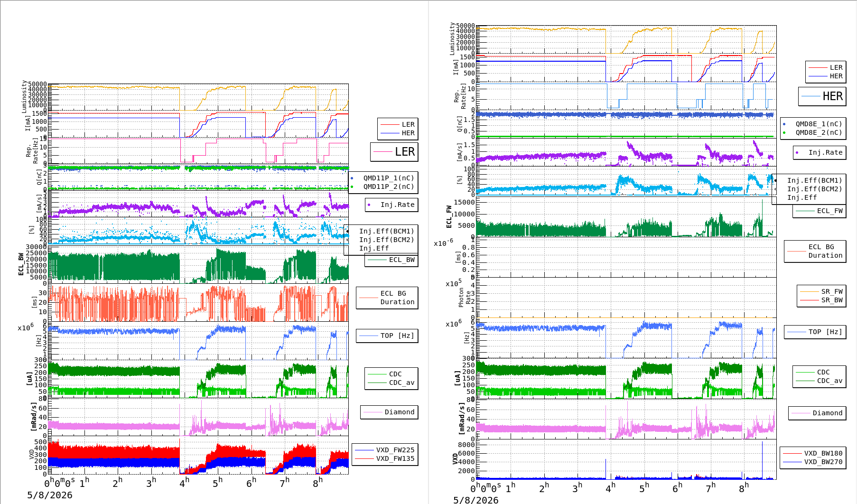
Task: Click Inj.Eff(BCM1) legend entry in HER panel
Action: [x=814, y=180]
